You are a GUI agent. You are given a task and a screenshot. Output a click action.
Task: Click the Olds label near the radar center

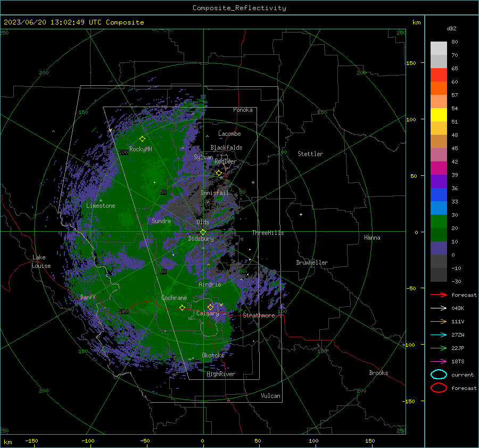click(203, 222)
